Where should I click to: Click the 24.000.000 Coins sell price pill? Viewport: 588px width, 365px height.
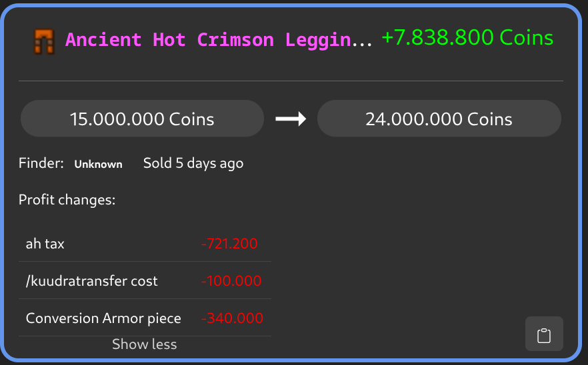click(x=439, y=119)
